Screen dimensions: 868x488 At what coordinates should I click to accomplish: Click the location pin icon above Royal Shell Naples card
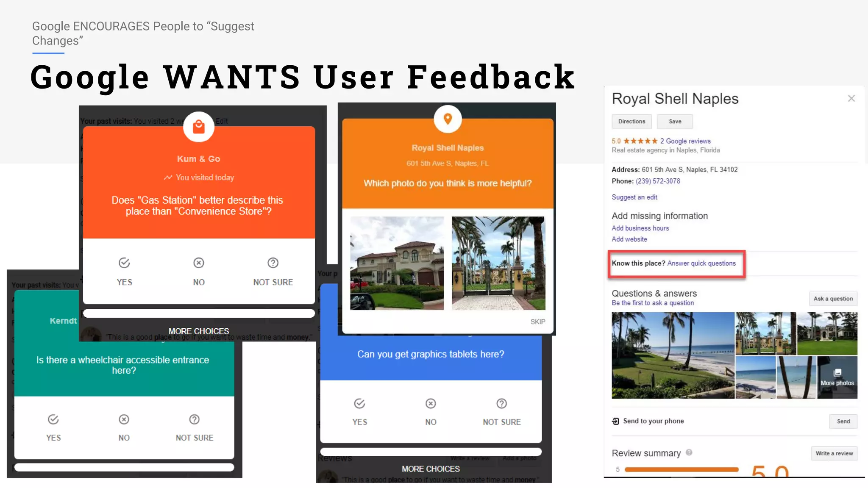[x=448, y=119]
